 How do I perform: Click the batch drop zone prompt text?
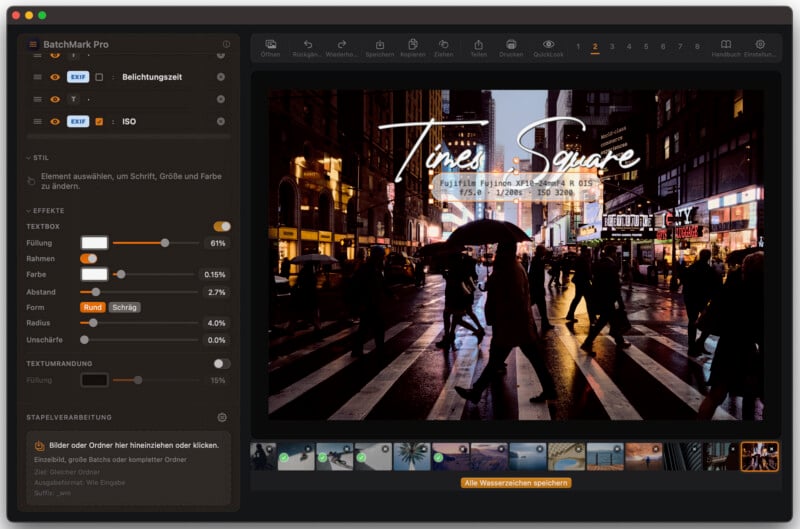tap(134, 445)
